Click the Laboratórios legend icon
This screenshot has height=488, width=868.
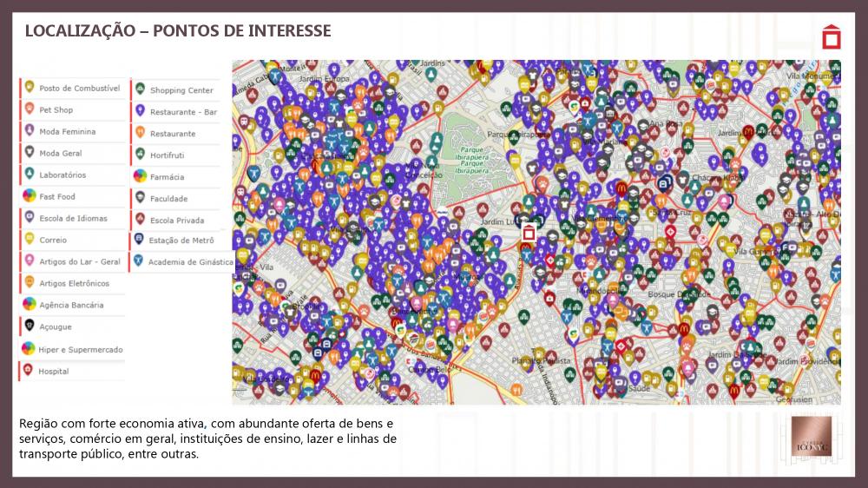pyautogui.click(x=29, y=175)
